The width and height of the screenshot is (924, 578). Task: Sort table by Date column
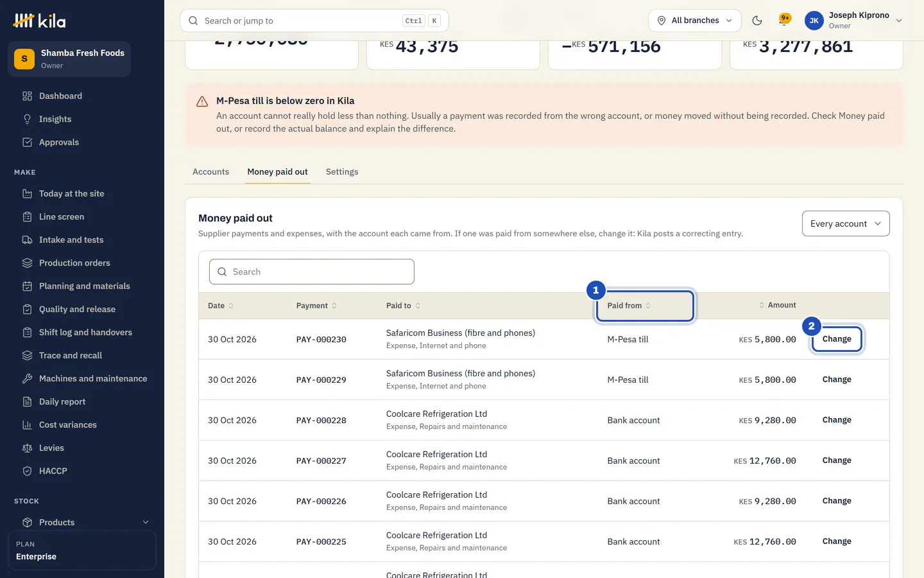[221, 306]
